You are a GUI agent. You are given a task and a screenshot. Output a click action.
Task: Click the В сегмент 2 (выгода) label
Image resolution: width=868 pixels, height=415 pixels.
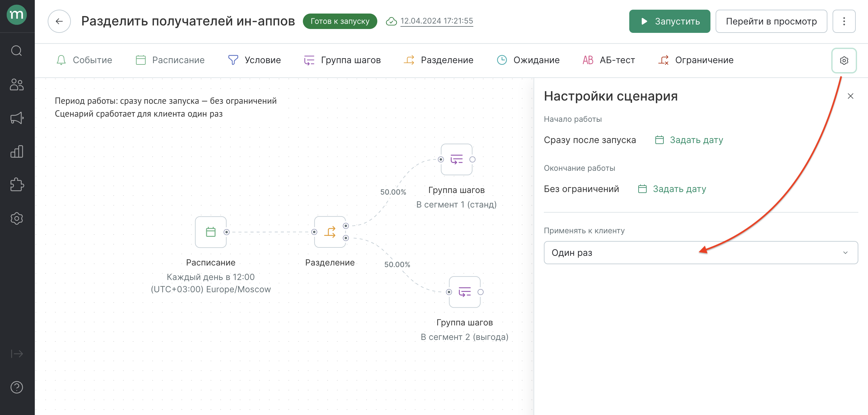click(x=464, y=337)
